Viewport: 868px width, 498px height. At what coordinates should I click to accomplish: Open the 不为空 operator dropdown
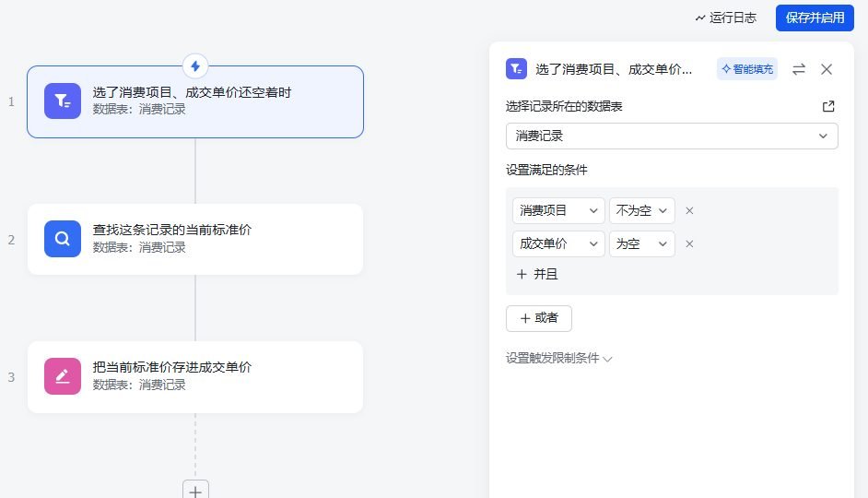tap(641, 210)
